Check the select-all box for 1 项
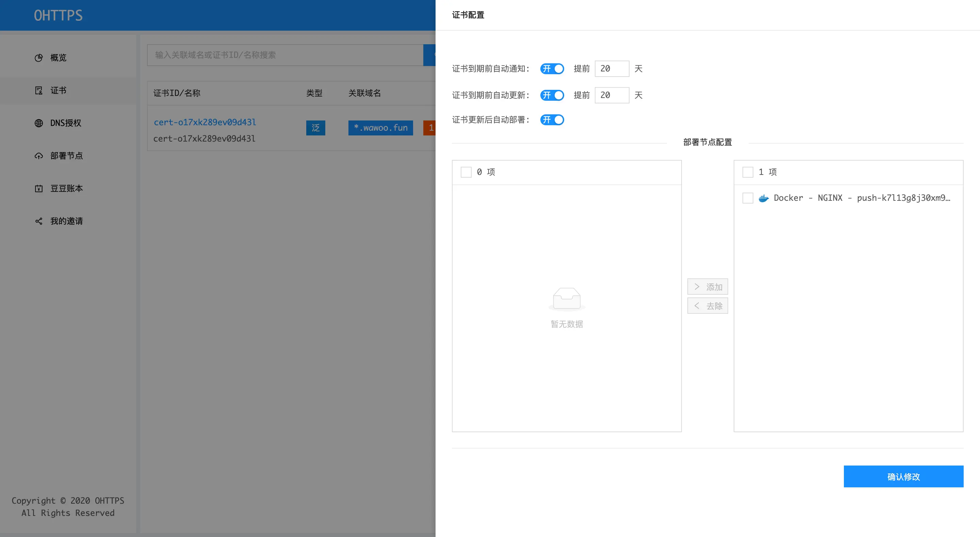The image size is (980, 537). point(748,172)
